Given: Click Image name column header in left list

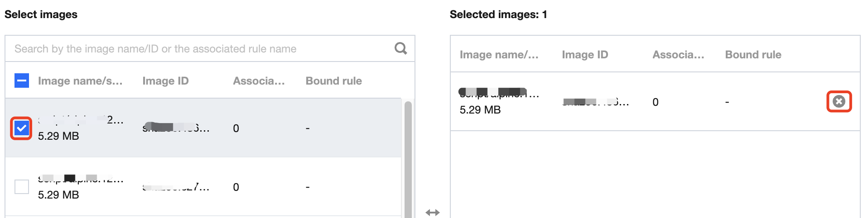Looking at the screenshot, I should click(80, 81).
